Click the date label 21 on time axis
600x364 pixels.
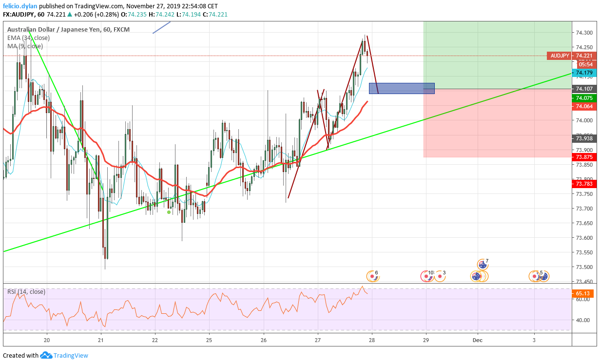point(101,340)
